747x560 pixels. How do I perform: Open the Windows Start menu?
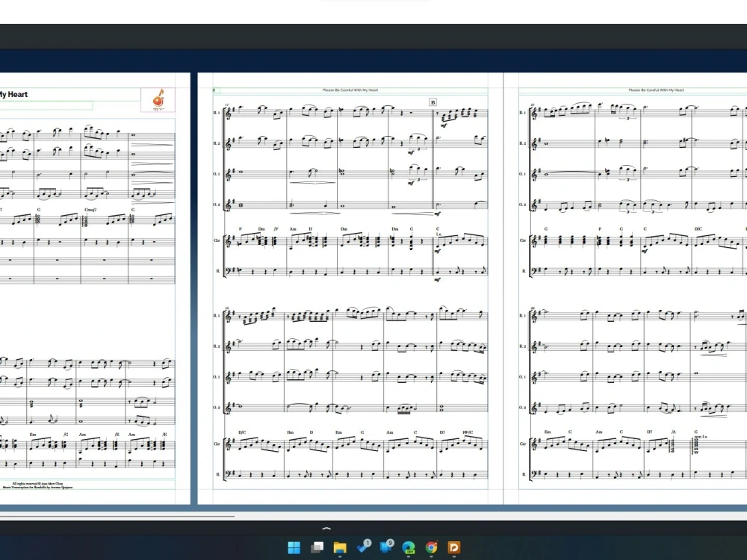pyautogui.click(x=294, y=547)
